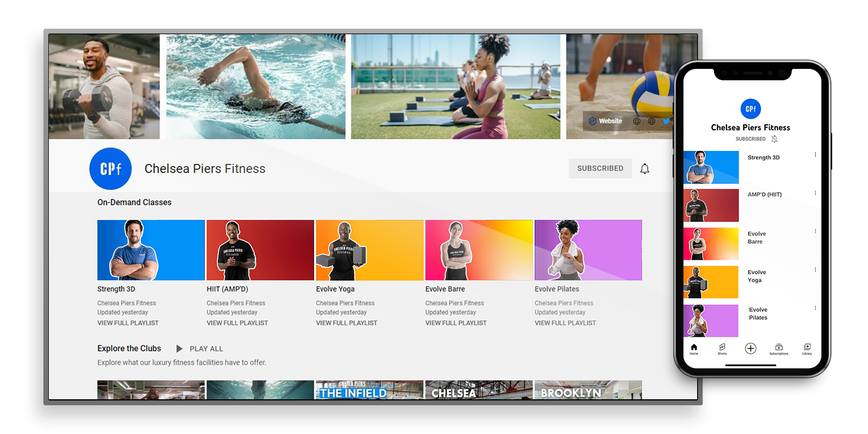Open the CHELSEA video thumbnail
The width and height of the screenshot is (868, 434).
click(479, 390)
